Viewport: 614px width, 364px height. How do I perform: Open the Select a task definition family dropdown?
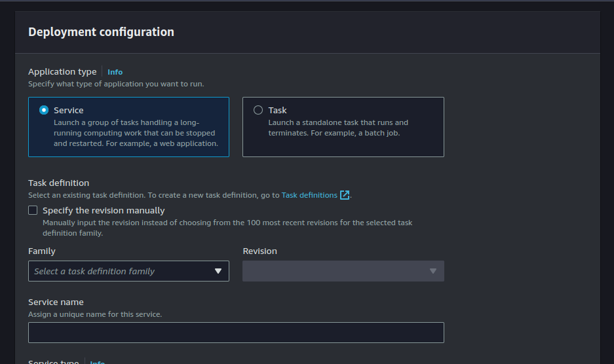pyautogui.click(x=121, y=271)
